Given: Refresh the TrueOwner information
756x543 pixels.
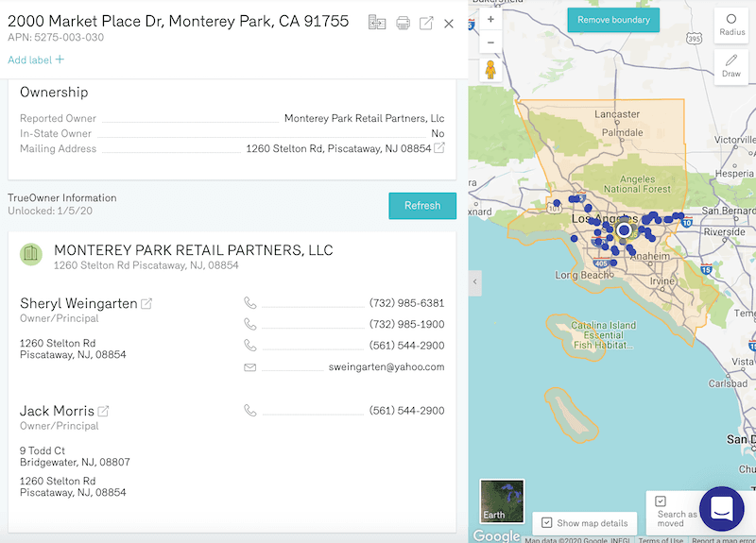Looking at the screenshot, I should (422, 205).
